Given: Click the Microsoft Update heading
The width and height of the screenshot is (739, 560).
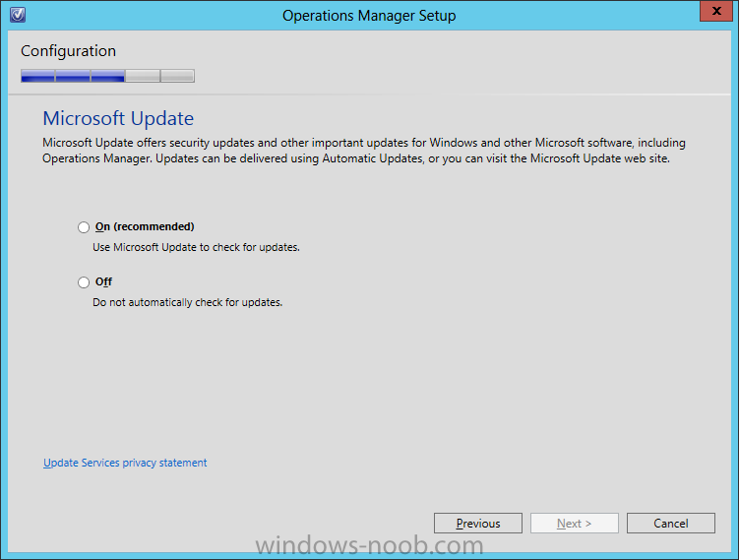Looking at the screenshot, I should pos(118,118).
